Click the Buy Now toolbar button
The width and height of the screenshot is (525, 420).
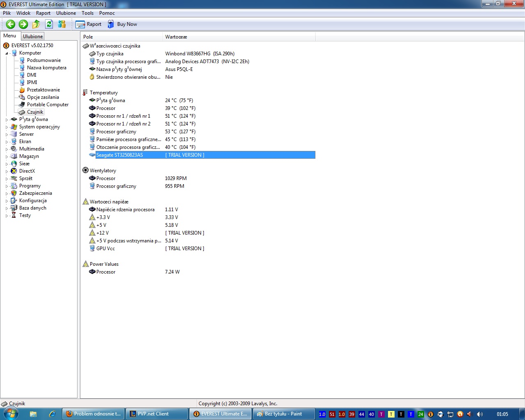pos(122,24)
